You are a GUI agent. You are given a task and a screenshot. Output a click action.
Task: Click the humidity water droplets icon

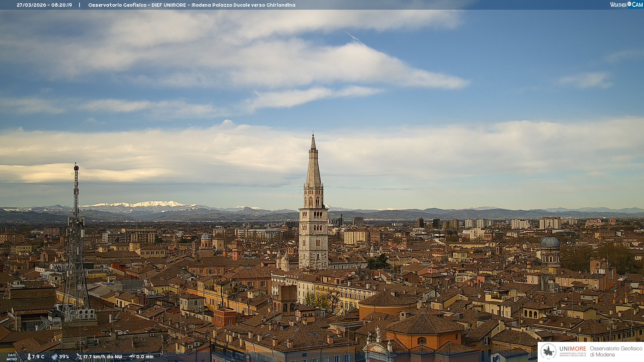(54, 357)
